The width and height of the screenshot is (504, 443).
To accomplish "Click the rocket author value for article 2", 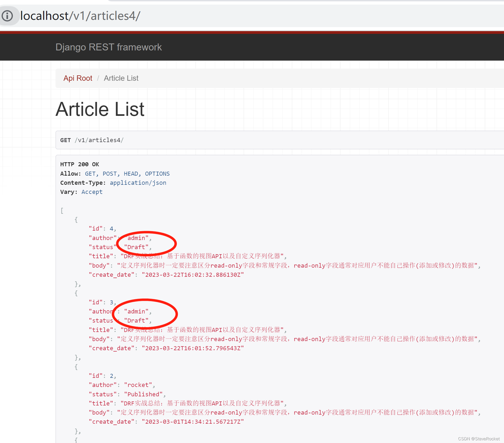I will (138, 385).
